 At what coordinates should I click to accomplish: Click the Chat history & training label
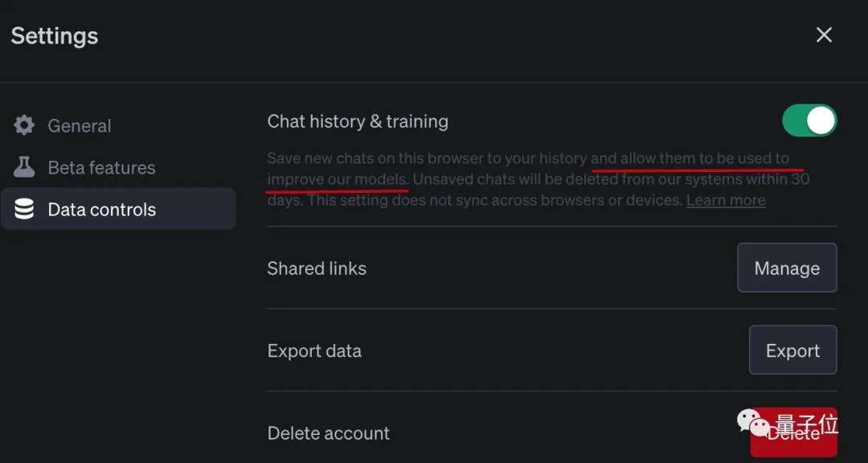click(358, 121)
